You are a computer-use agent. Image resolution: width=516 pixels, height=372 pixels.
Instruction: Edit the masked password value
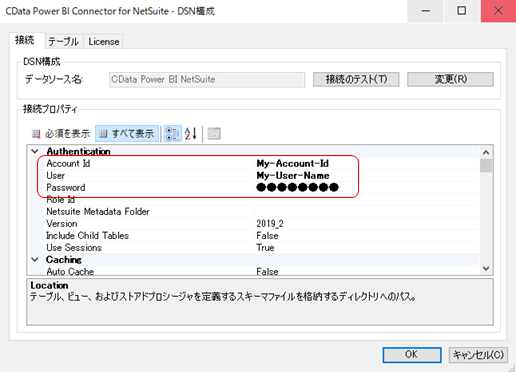tap(297, 187)
